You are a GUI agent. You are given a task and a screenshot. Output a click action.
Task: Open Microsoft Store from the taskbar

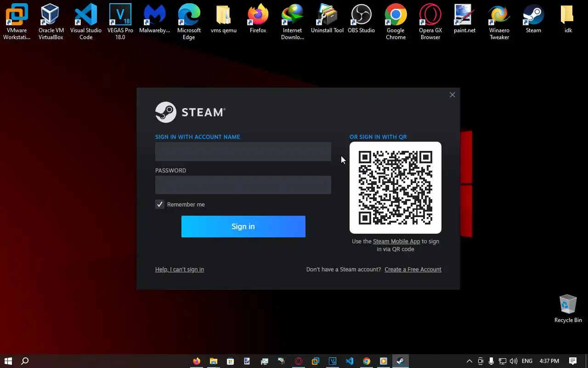(231, 361)
